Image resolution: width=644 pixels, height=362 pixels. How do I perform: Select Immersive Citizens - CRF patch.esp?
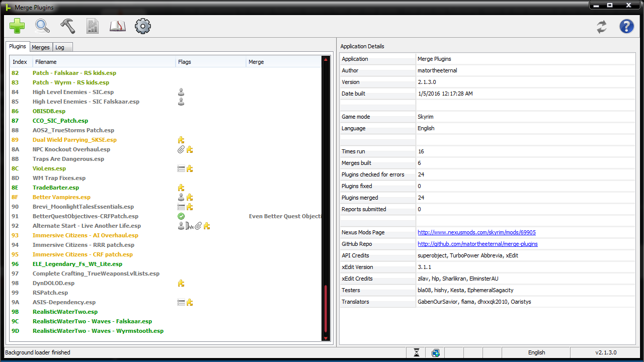[x=166, y=254]
